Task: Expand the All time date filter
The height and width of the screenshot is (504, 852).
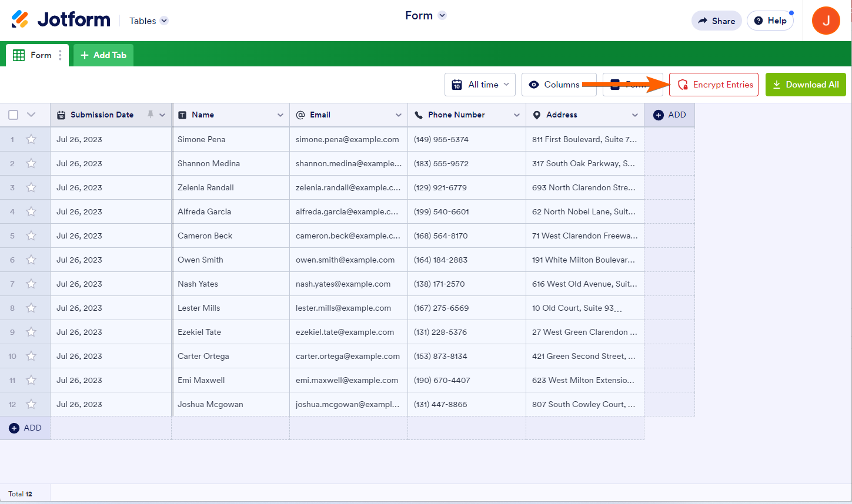Action: click(x=480, y=85)
